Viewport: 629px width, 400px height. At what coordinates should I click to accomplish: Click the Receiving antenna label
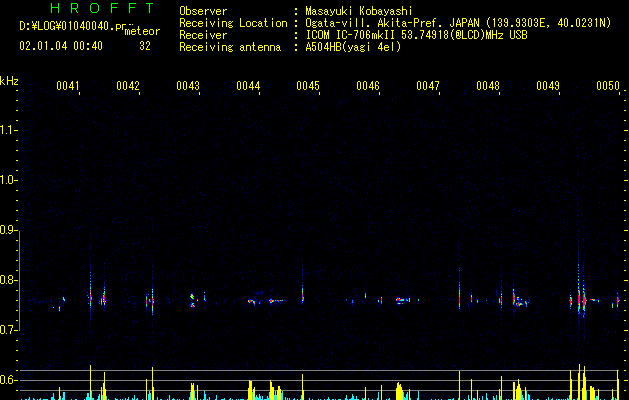(230, 47)
